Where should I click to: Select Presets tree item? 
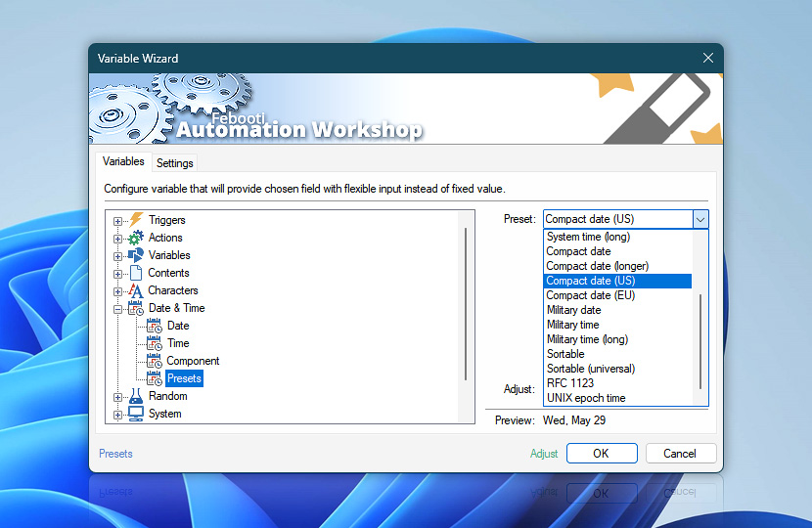tap(184, 378)
